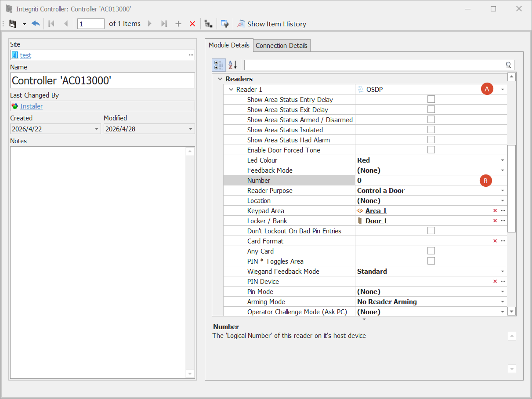This screenshot has height=399, width=532.
Task: Open the 'test' site link
Action: (x=25, y=55)
